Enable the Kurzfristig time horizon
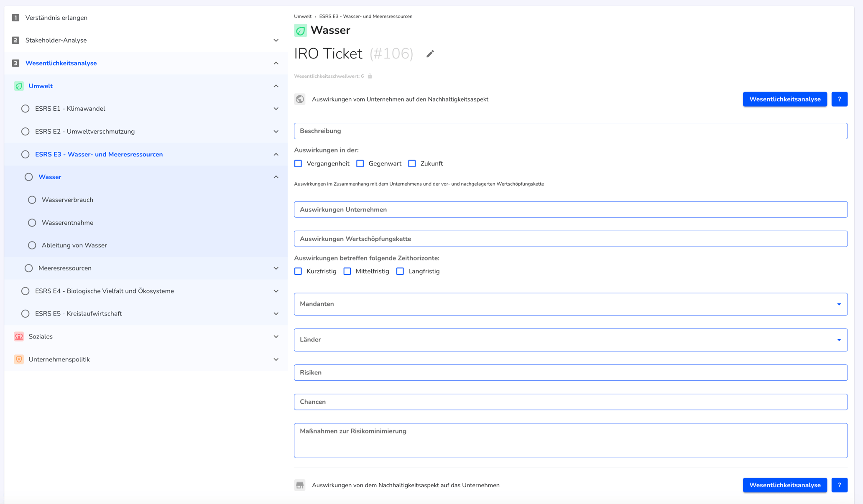 click(x=298, y=271)
